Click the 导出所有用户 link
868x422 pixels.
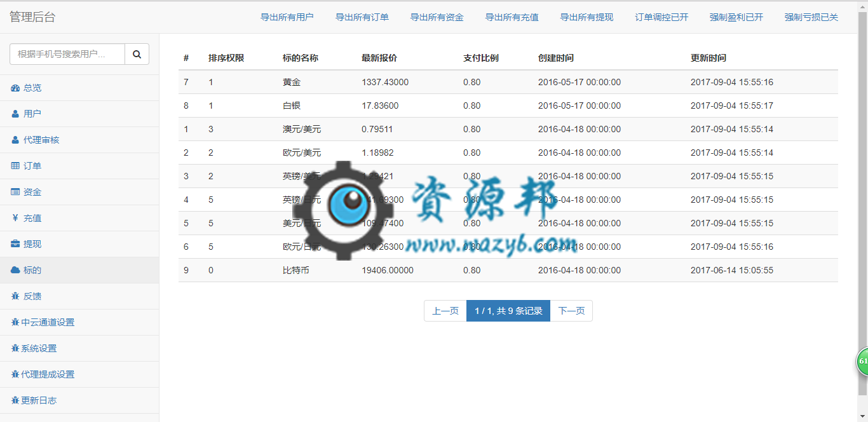(x=287, y=17)
